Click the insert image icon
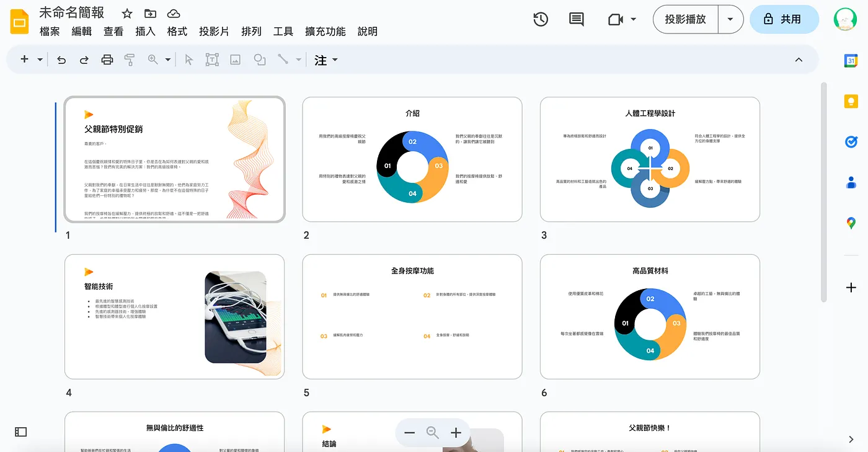The image size is (868, 452). coord(235,60)
